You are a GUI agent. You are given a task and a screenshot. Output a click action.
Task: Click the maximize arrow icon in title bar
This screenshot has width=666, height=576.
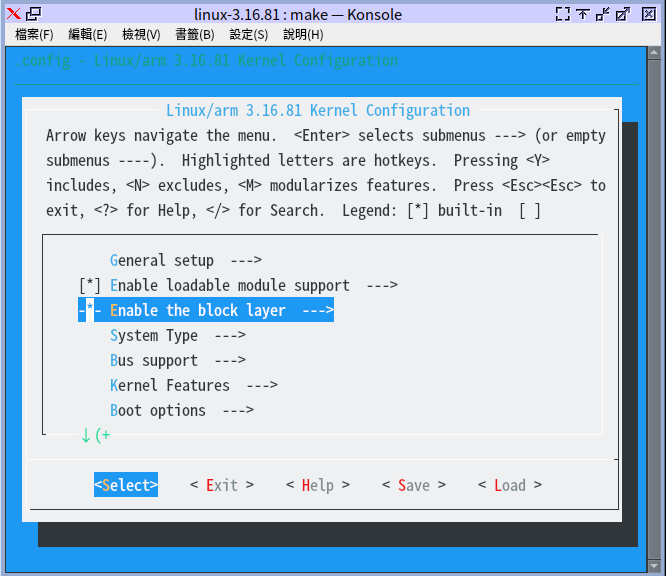[x=623, y=14]
